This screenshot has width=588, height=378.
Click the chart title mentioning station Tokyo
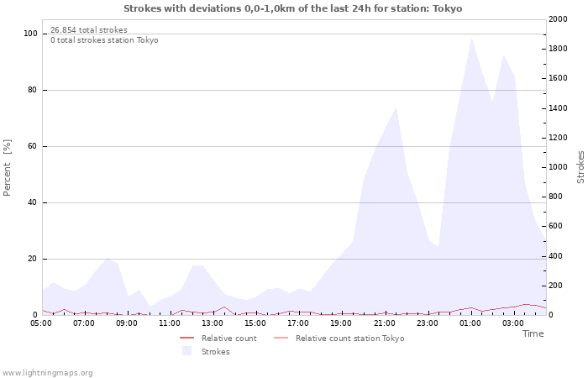(x=292, y=8)
